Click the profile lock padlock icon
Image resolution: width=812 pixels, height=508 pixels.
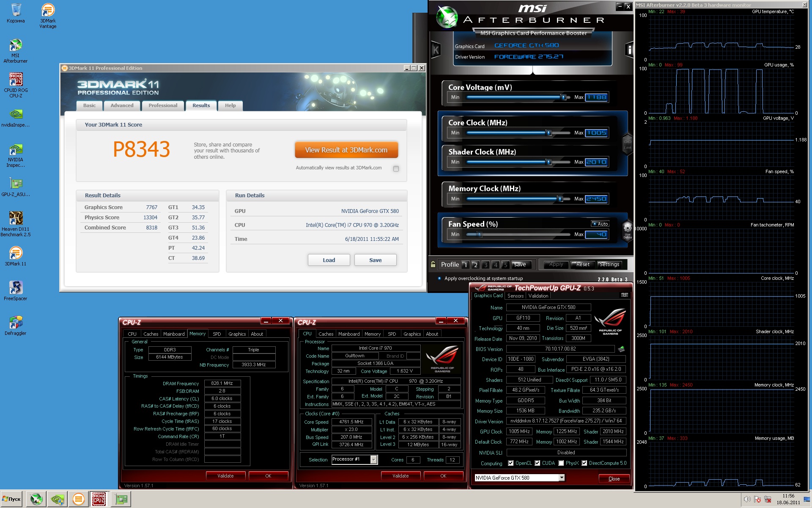433,265
